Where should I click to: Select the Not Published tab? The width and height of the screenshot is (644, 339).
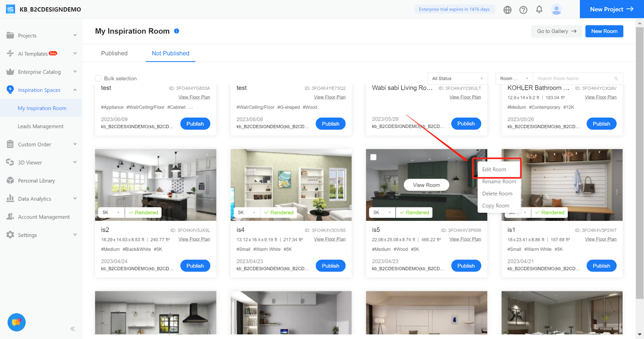(170, 53)
